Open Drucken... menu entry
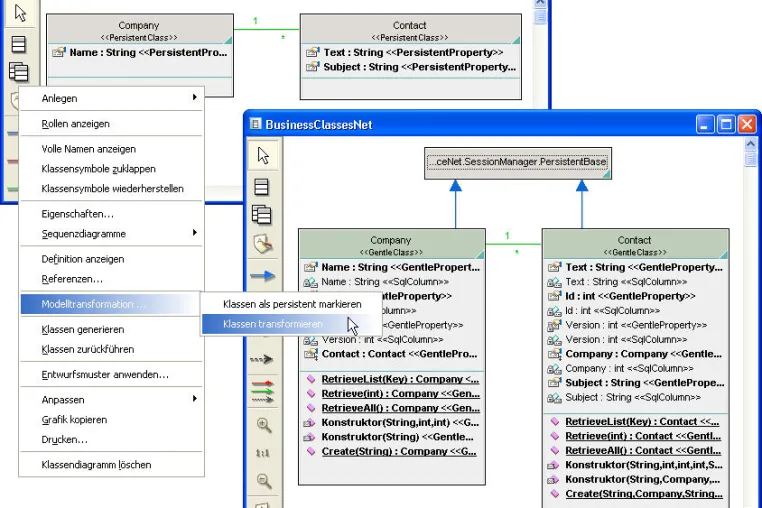The image size is (762, 508). 65,440
